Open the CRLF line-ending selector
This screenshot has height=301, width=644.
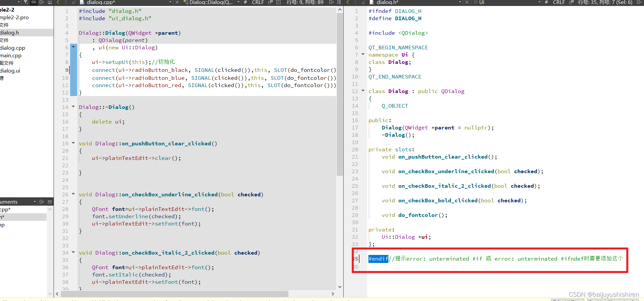257,2
